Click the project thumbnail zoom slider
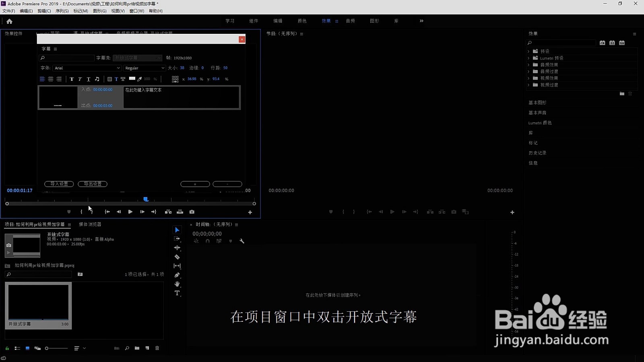This screenshot has height=362, width=644. tap(56, 348)
